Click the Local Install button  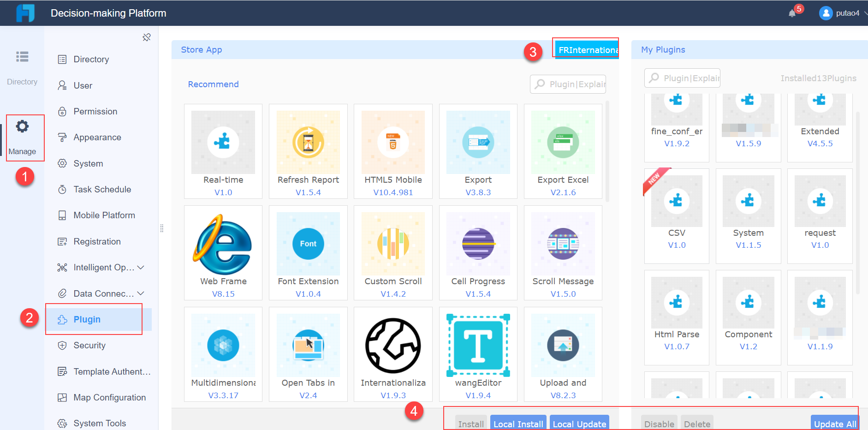coord(518,423)
